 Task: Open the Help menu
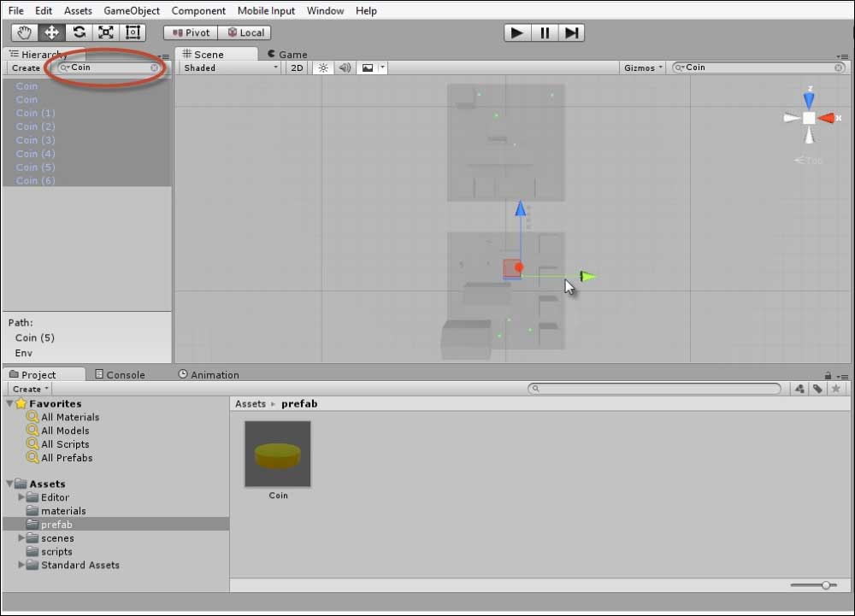366,10
